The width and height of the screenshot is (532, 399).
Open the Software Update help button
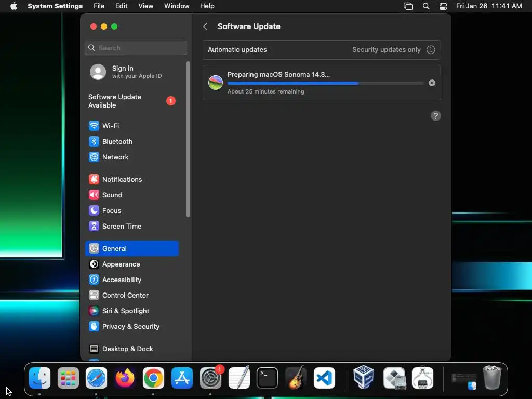point(436,116)
